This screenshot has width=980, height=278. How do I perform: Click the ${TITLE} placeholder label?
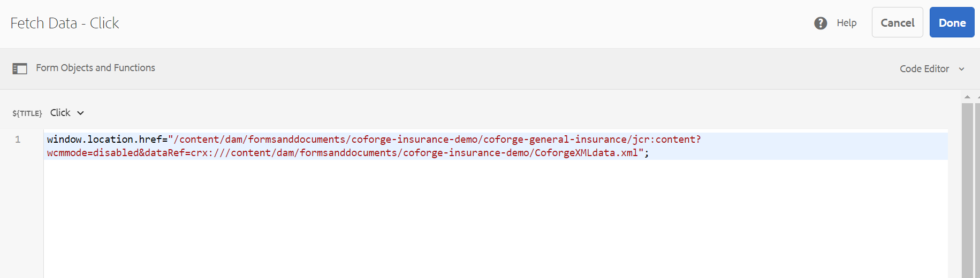tap(27, 113)
